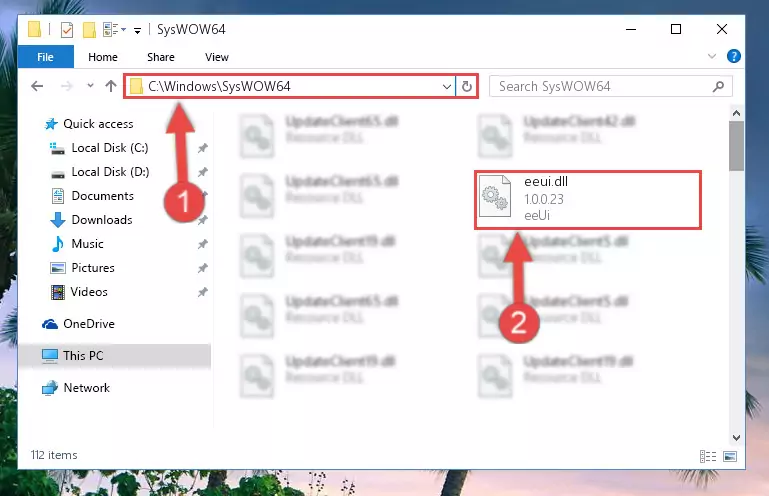Select OneDrive in the navigation pane
769x496 pixels.
click(89, 324)
